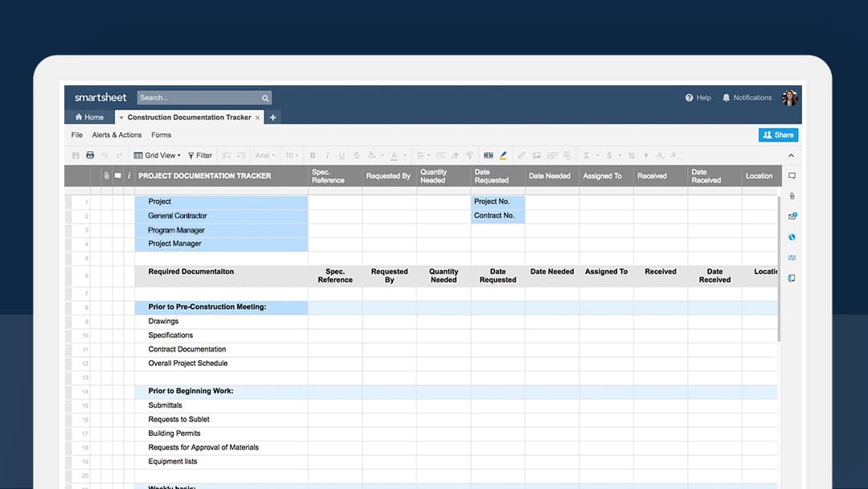The image size is (868, 489).
Task: Open the File menu
Action: click(x=77, y=135)
